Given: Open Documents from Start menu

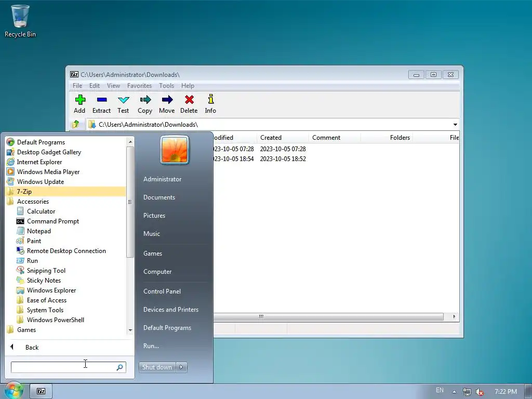Looking at the screenshot, I should [x=159, y=197].
